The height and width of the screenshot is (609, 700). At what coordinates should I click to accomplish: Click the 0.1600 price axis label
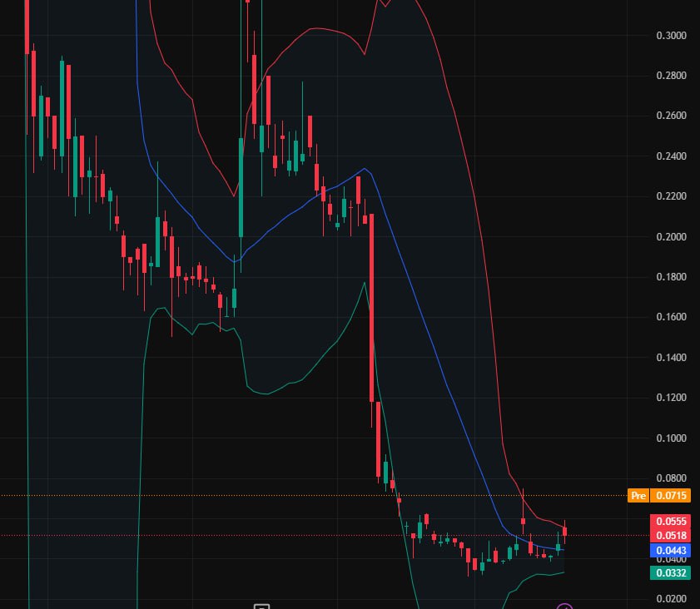click(x=671, y=317)
